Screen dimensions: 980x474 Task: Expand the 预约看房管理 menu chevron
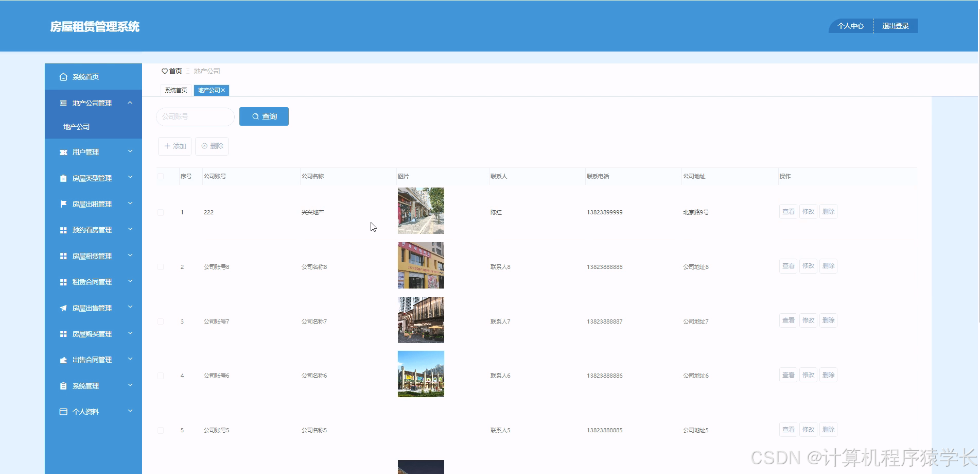tap(130, 229)
